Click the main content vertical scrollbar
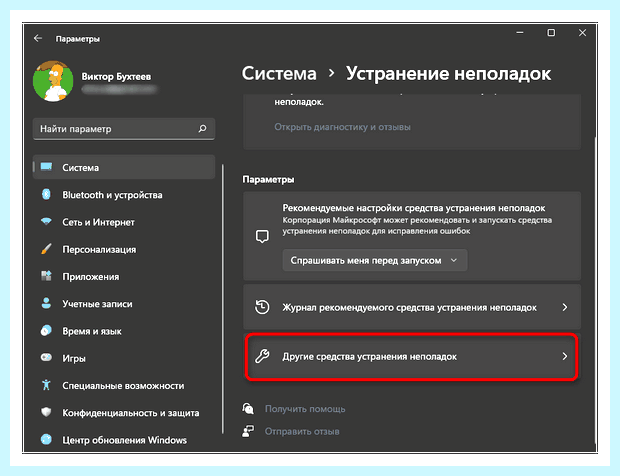The image size is (620, 476). point(594,289)
